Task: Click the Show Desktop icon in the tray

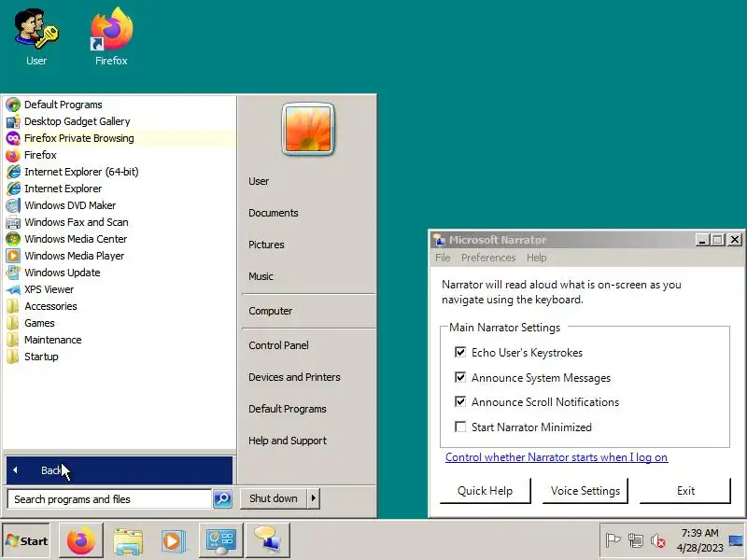Action: (x=737, y=540)
